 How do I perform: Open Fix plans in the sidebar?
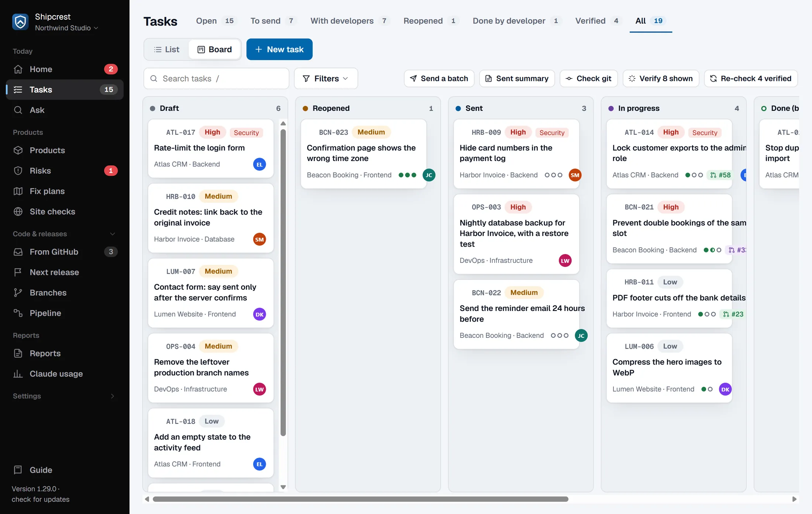[x=65, y=191]
